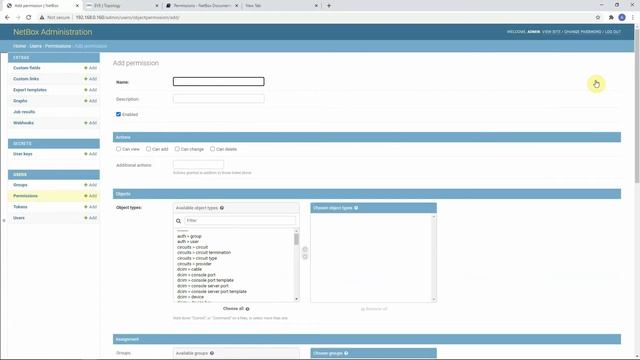
Task: Click Add next to Graphs
Action: click(91, 101)
